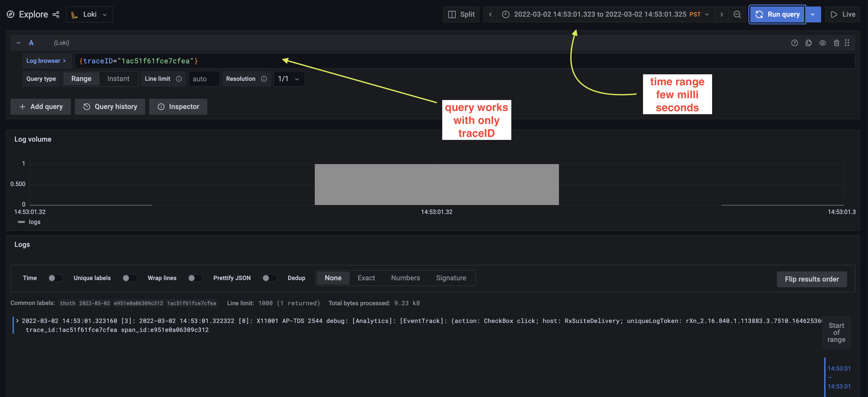Open the Explore compass icon
The height and width of the screenshot is (397, 868).
click(10, 14)
